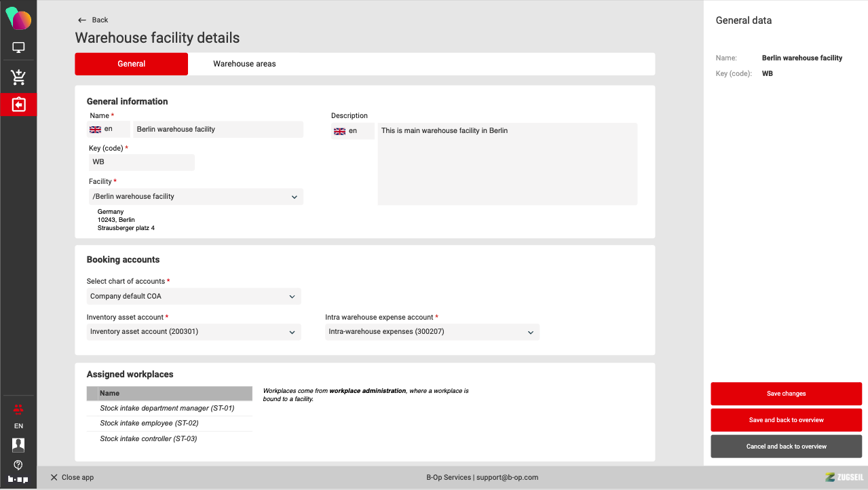Open the user profile avatar
Viewport: 868px width, 490px height.
point(18,445)
